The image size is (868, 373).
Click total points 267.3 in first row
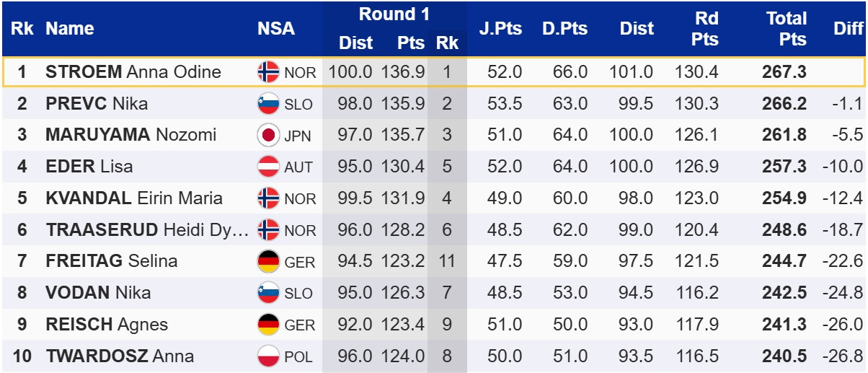pos(784,72)
